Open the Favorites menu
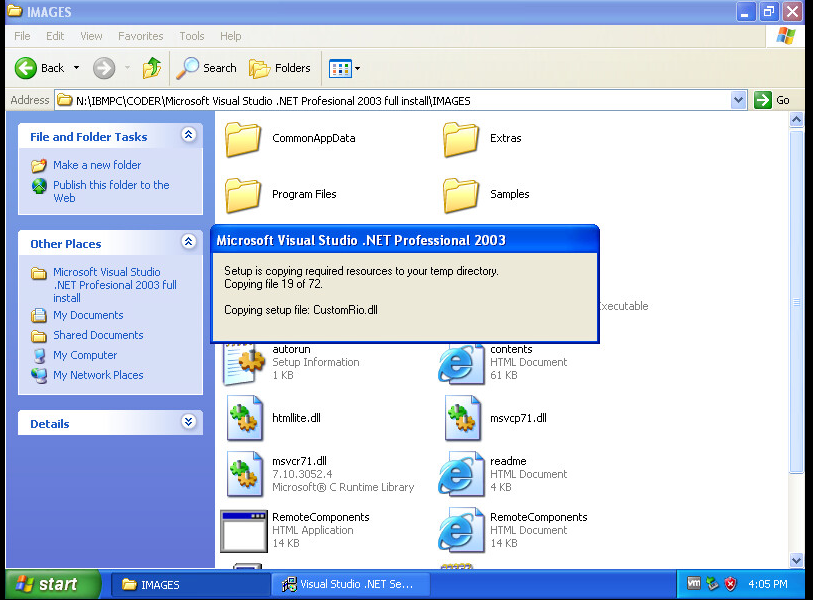 point(140,36)
